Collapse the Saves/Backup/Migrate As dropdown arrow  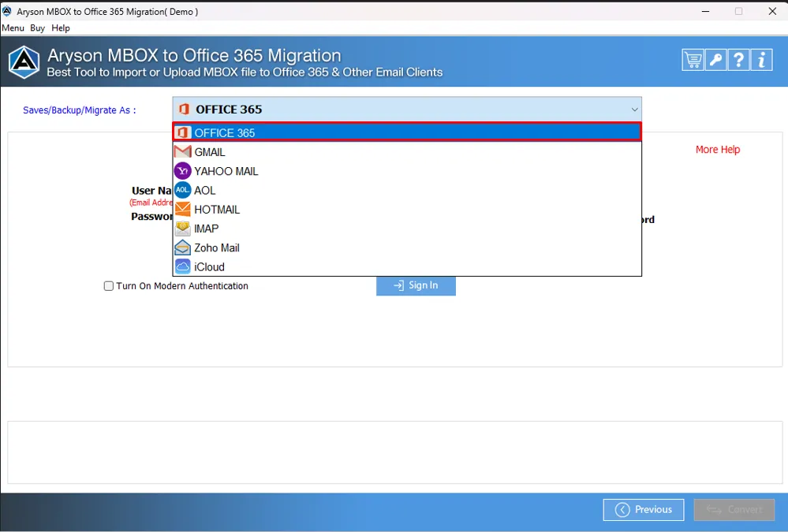point(634,110)
